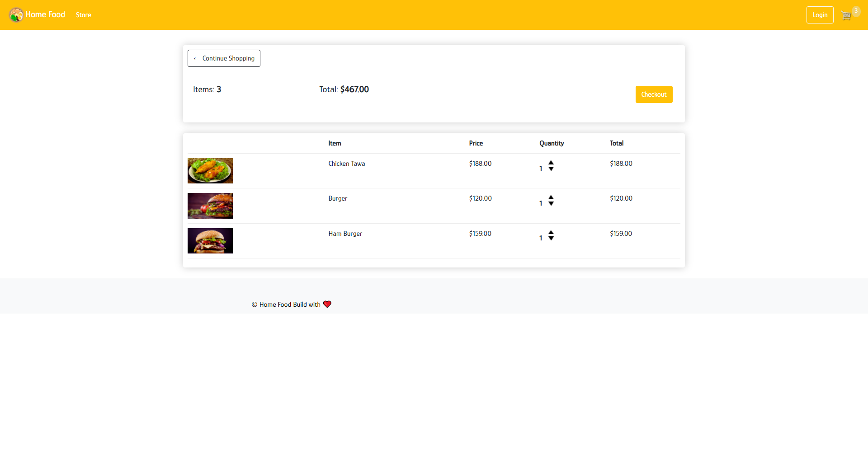This screenshot has height=455, width=868.
Task: Increase Chicken Tawa quantity with up arrow
Action: click(x=551, y=163)
